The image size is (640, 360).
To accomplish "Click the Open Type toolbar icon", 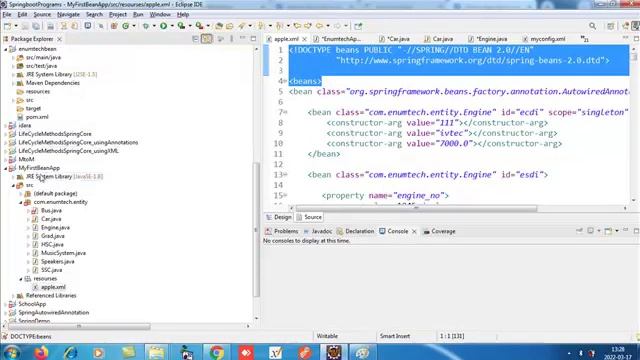I will tap(219, 26).
